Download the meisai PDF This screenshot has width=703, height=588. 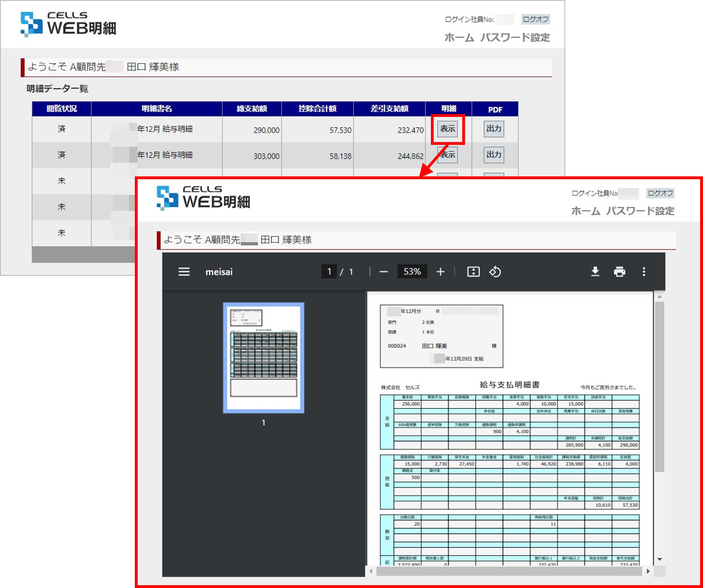click(x=595, y=271)
